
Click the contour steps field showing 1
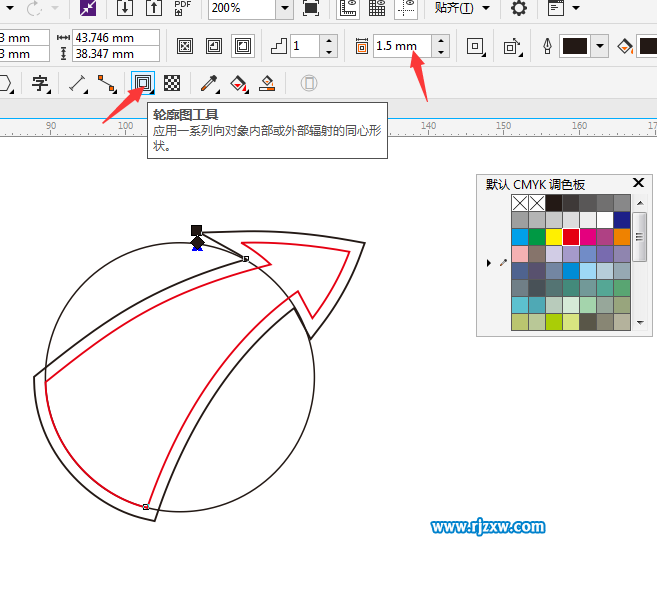point(305,46)
